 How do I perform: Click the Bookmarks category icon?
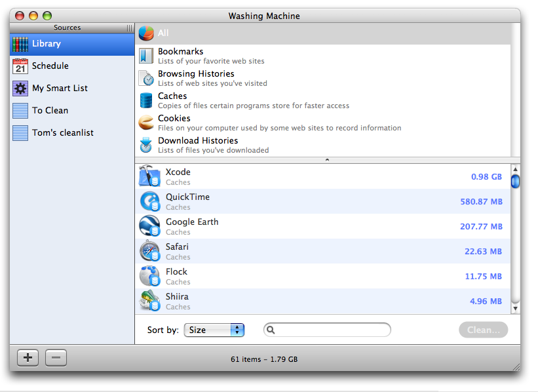click(146, 56)
